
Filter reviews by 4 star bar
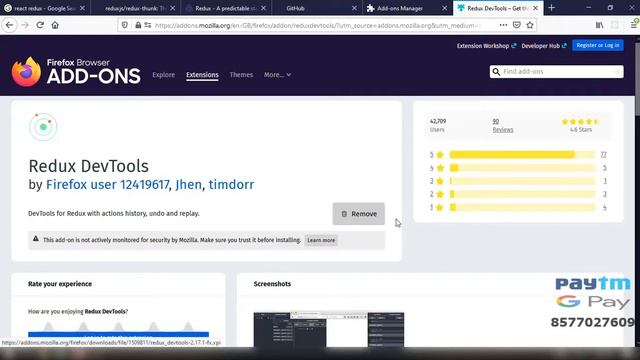(522, 168)
